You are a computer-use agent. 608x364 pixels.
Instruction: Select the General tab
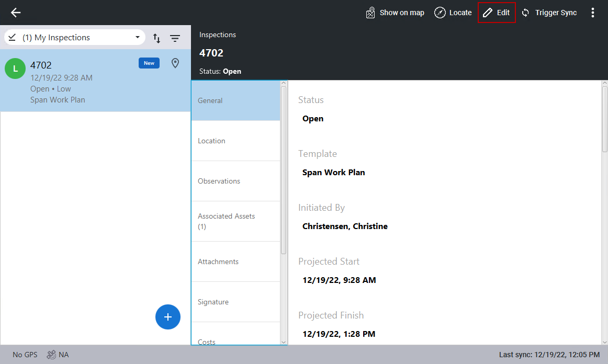coord(235,100)
